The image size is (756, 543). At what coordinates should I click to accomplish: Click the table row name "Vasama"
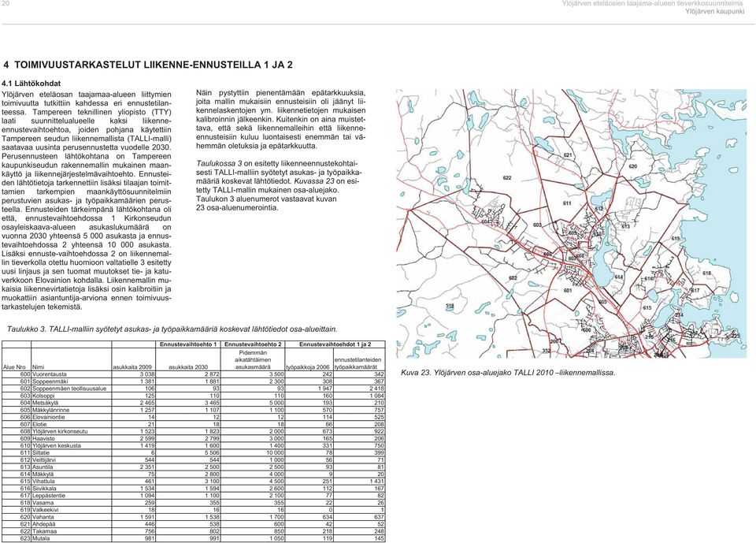[x=43, y=503]
